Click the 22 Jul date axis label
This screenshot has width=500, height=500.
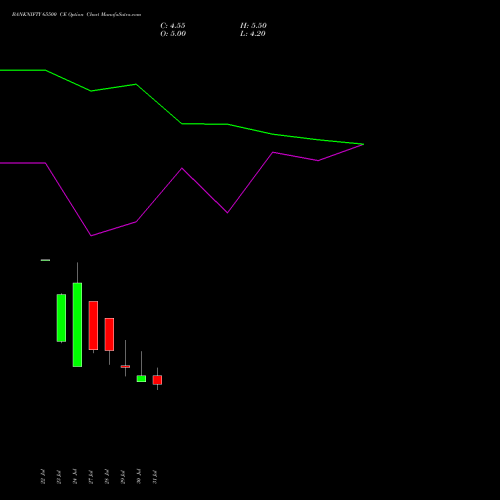(x=43, y=477)
